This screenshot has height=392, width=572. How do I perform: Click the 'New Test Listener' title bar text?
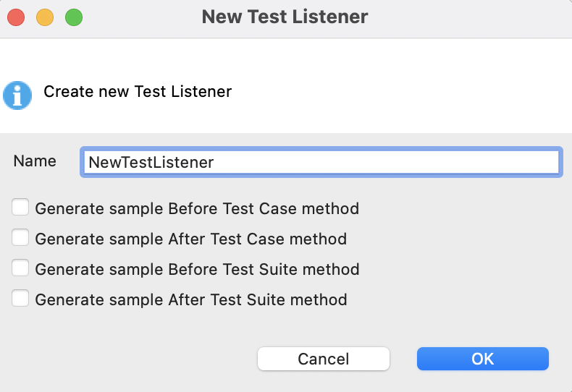pos(285,17)
